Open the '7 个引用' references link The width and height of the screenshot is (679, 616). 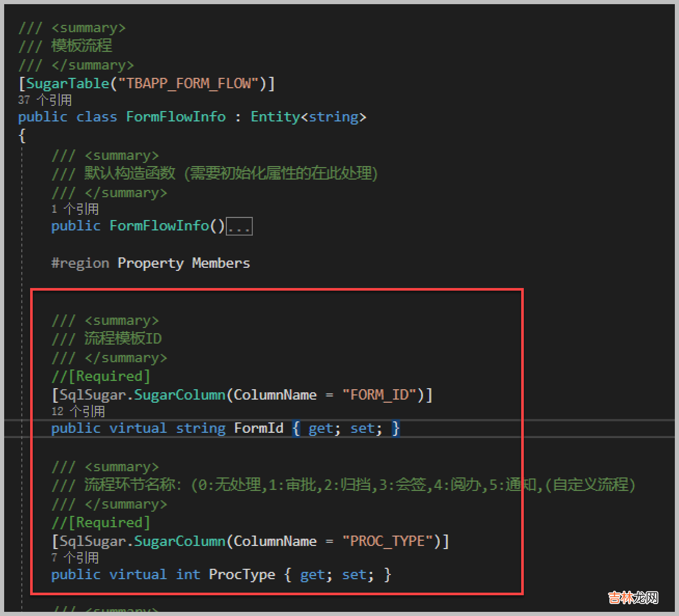pos(75,558)
